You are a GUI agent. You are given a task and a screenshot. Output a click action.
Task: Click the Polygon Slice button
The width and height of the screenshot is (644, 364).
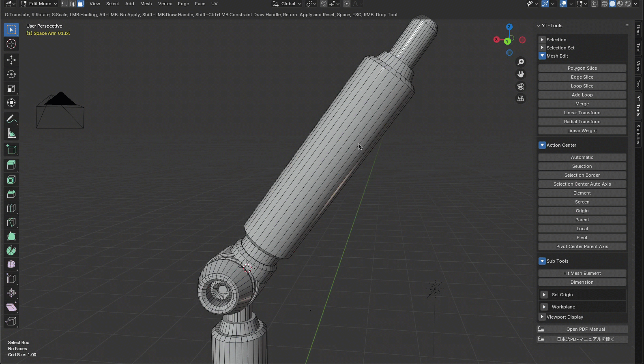tap(582, 68)
